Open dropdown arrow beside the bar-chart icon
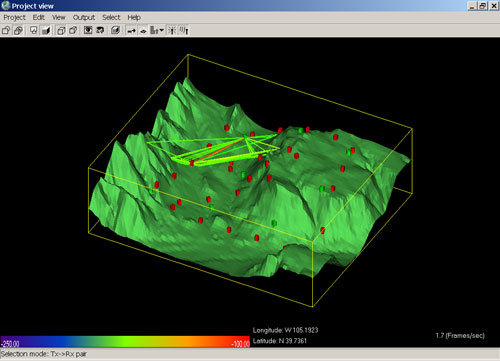This screenshot has width=500, height=361. 162,30
